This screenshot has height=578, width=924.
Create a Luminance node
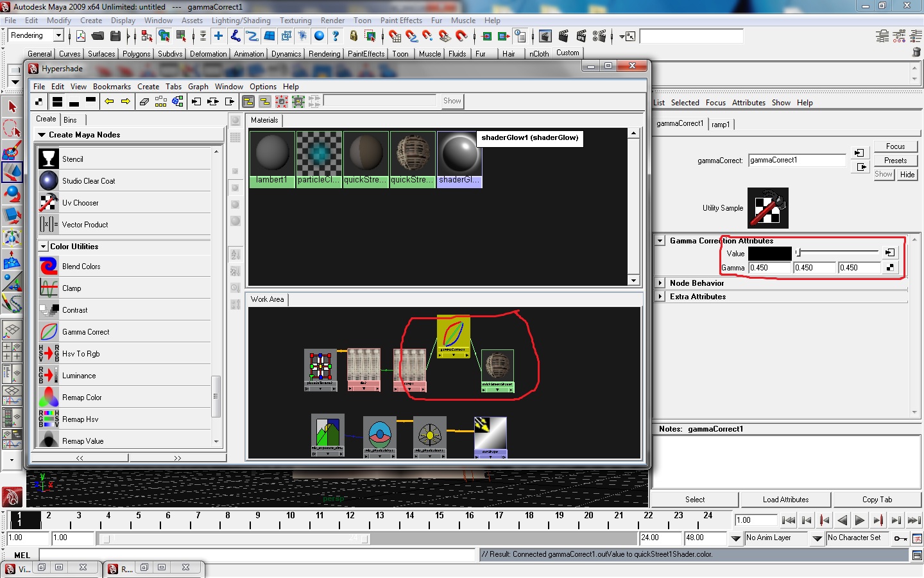coord(124,376)
